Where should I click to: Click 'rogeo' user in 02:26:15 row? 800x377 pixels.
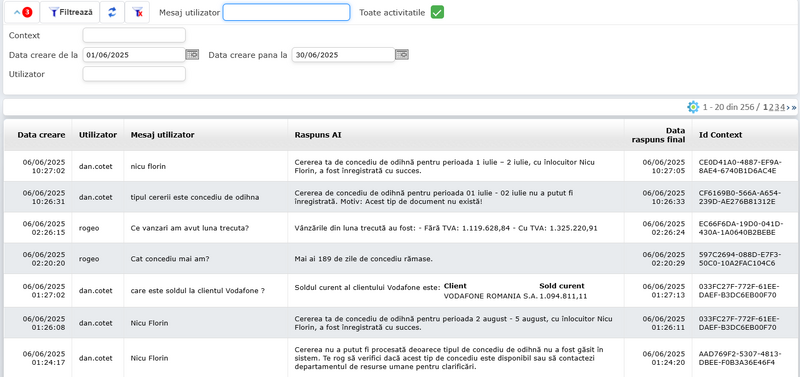[89, 228]
